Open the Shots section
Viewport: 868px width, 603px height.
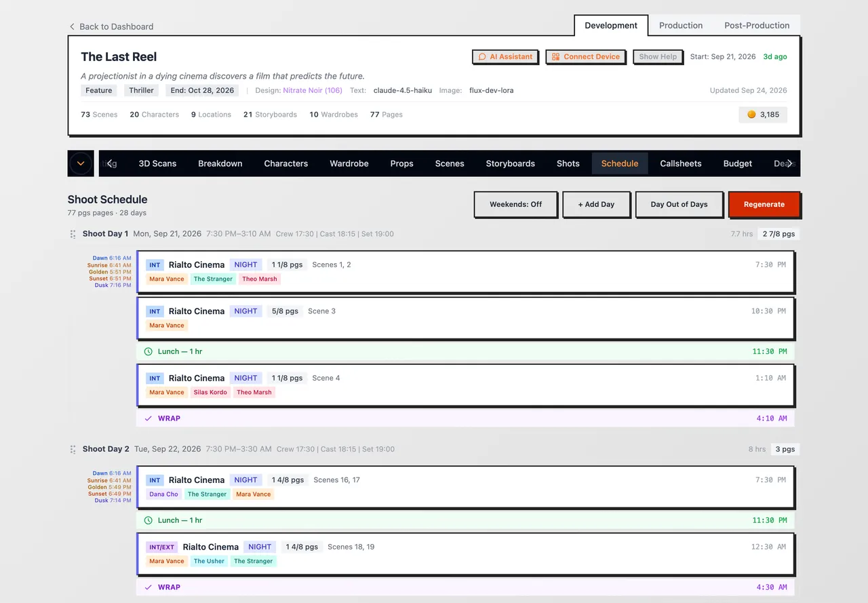tap(568, 163)
